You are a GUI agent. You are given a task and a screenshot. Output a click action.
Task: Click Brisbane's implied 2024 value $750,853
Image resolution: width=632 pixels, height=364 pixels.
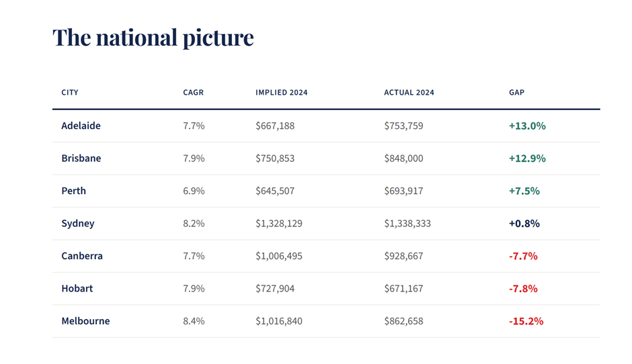[x=275, y=158]
